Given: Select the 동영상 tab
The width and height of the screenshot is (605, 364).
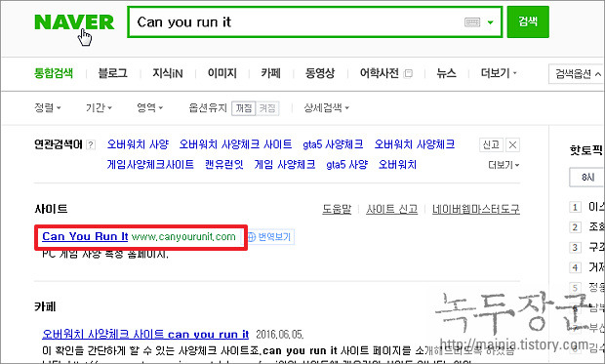Looking at the screenshot, I should click(x=320, y=73).
